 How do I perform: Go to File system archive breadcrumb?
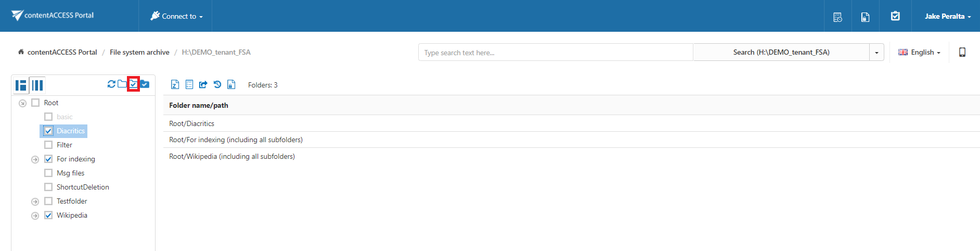coord(139,52)
